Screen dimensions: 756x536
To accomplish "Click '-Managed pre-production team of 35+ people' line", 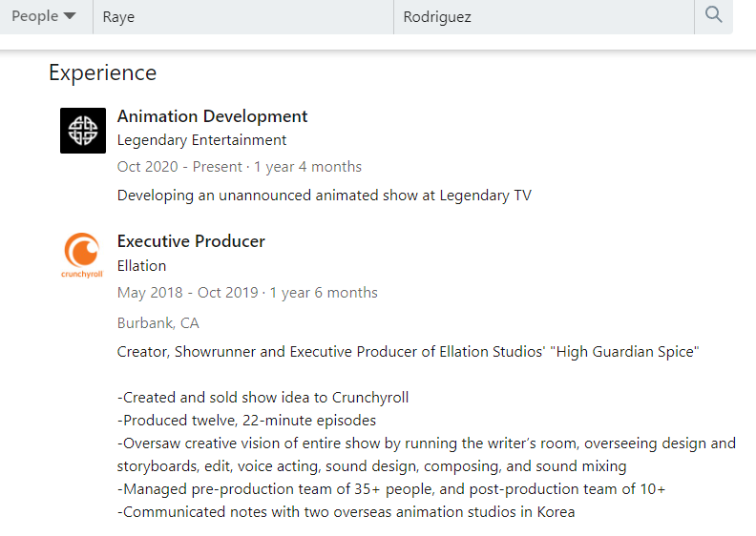I will tap(391, 489).
